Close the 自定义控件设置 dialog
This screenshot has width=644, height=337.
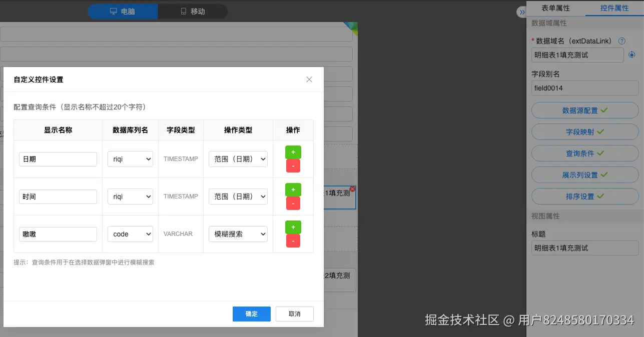pyautogui.click(x=309, y=79)
